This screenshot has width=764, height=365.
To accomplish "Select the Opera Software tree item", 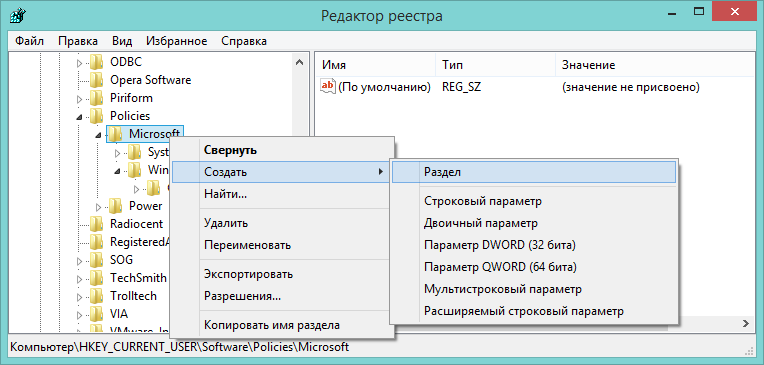I will point(151,80).
